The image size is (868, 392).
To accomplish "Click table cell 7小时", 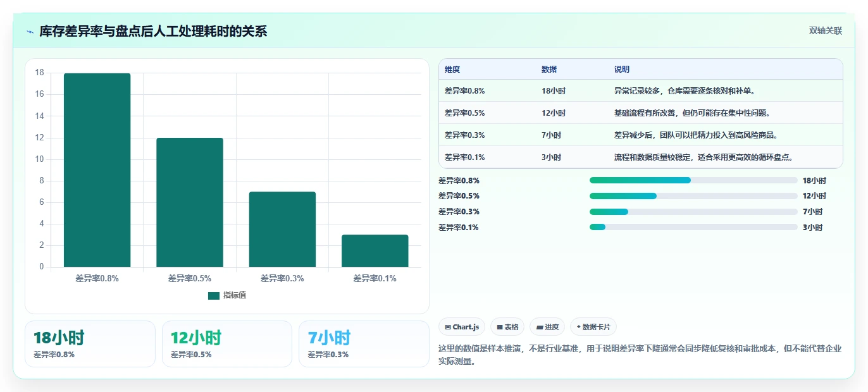I will point(552,135).
